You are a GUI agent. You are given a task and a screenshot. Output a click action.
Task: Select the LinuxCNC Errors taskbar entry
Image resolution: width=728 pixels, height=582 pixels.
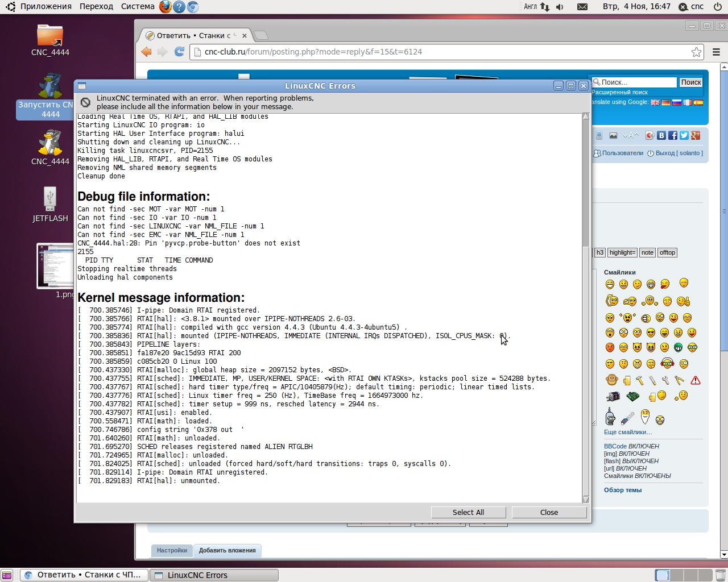214,575
